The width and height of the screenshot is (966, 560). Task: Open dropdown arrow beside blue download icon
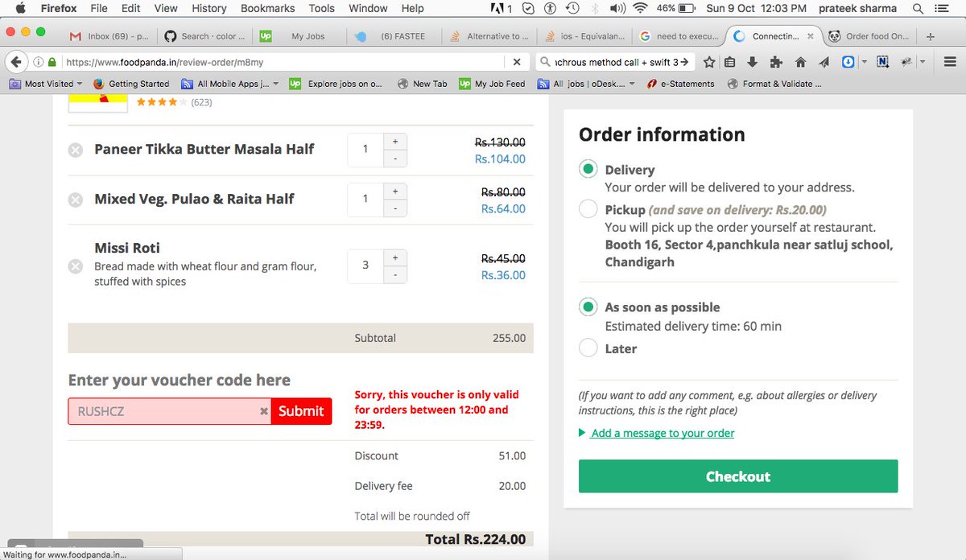(864, 62)
